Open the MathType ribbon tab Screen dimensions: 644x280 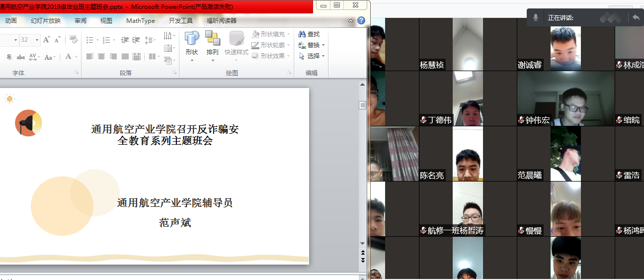point(141,20)
